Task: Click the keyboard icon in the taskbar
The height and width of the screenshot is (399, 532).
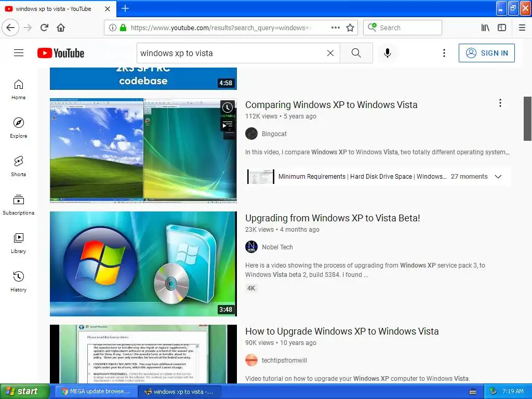Action: [473, 392]
